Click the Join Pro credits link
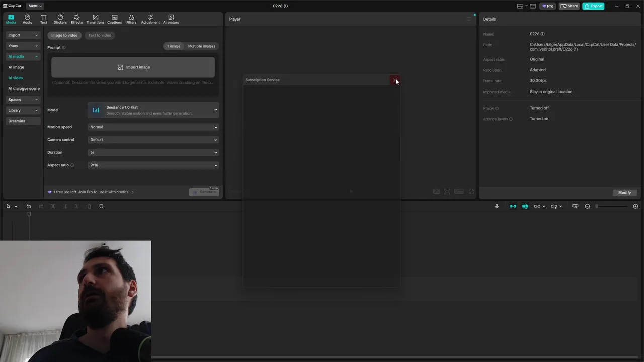The width and height of the screenshot is (644, 362). coord(91,192)
